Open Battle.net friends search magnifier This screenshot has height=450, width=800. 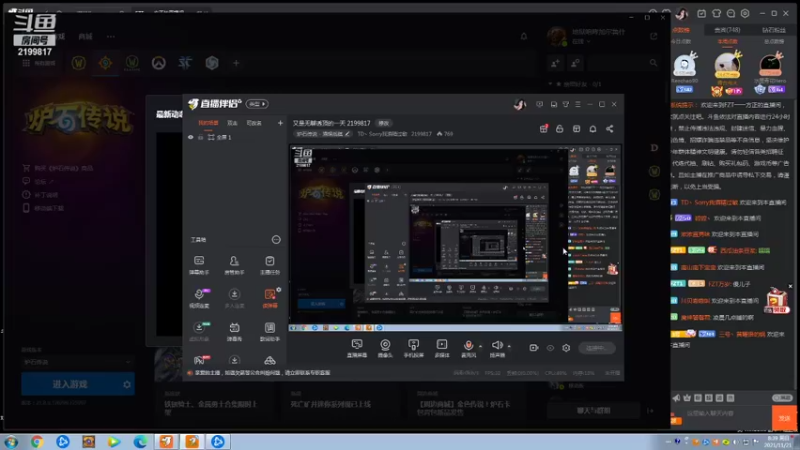coord(654,63)
